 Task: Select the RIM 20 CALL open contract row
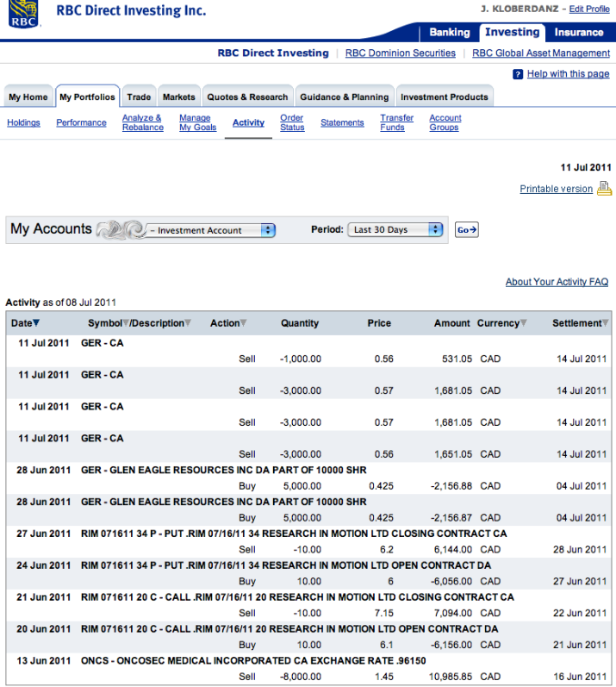coord(308,637)
